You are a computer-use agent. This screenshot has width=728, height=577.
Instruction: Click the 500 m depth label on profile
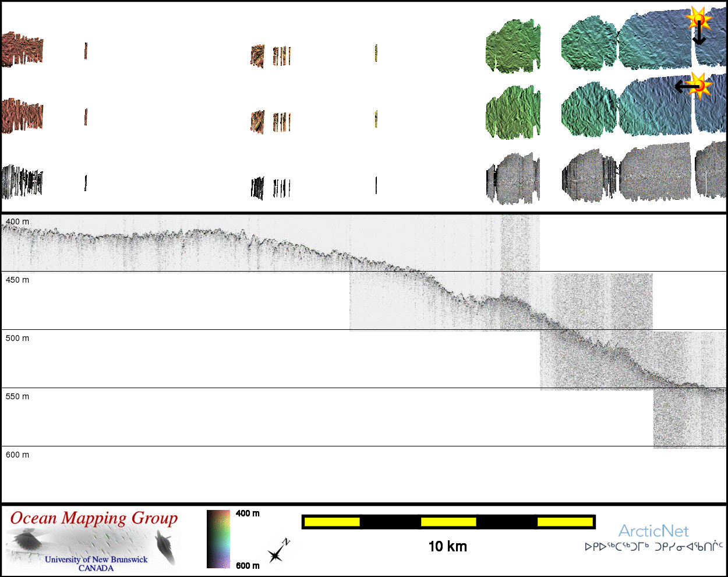tap(17, 338)
